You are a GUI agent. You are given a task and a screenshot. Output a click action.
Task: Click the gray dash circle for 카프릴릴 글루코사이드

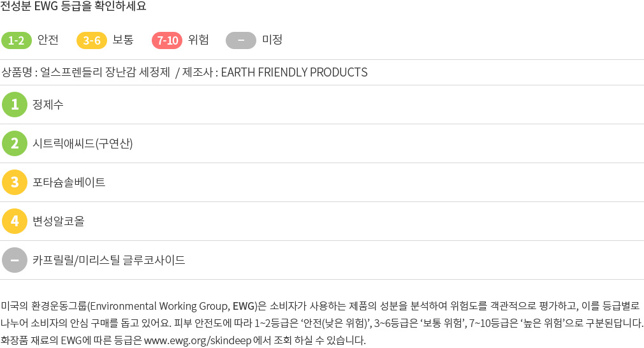point(15,260)
